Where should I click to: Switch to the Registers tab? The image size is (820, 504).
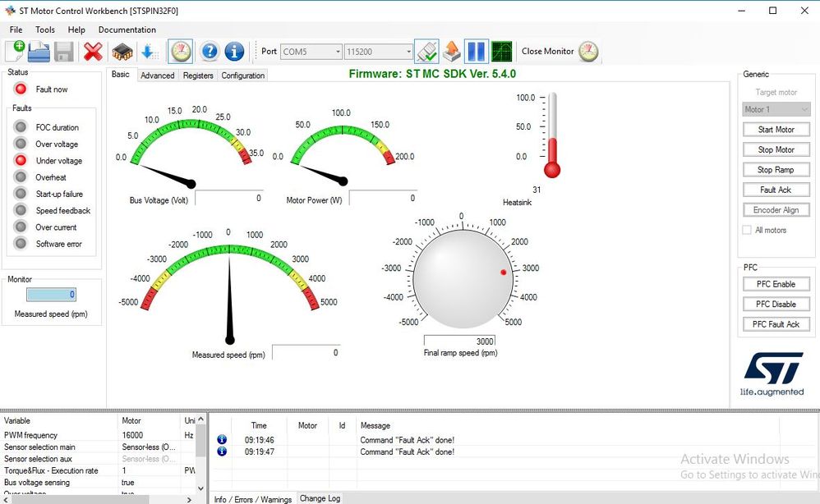tap(198, 76)
